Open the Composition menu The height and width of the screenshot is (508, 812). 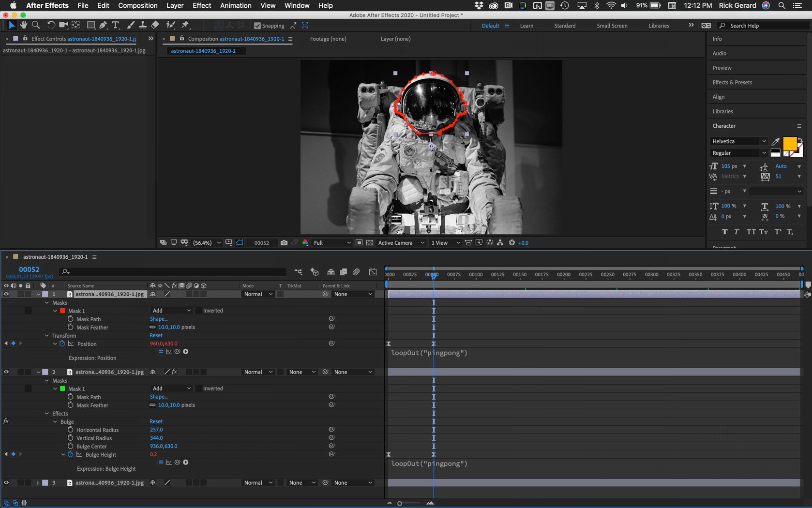click(137, 5)
